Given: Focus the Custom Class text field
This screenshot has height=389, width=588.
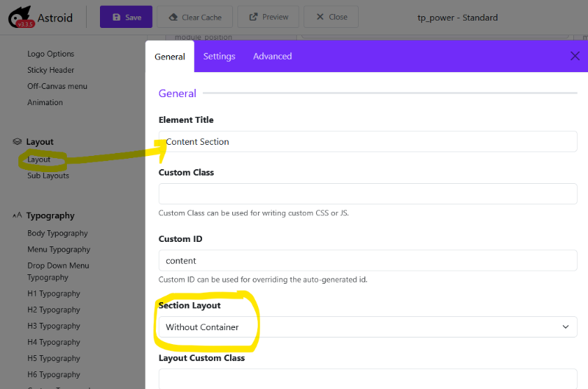Looking at the screenshot, I should click(367, 194).
